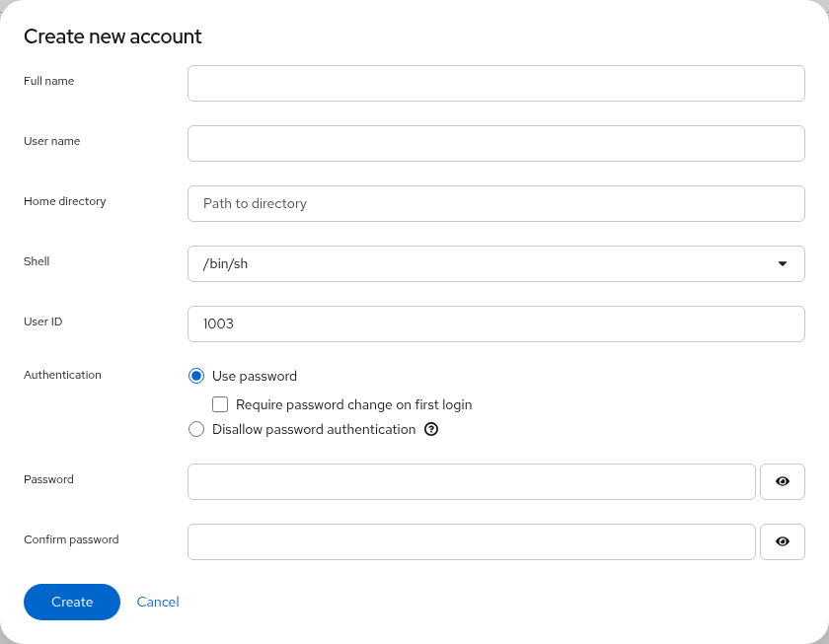Image resolution: width=829 pixels, height=644 pixels.
Task: Show the Confirm password text via the eye icon
Action: [x=783, y=541]
